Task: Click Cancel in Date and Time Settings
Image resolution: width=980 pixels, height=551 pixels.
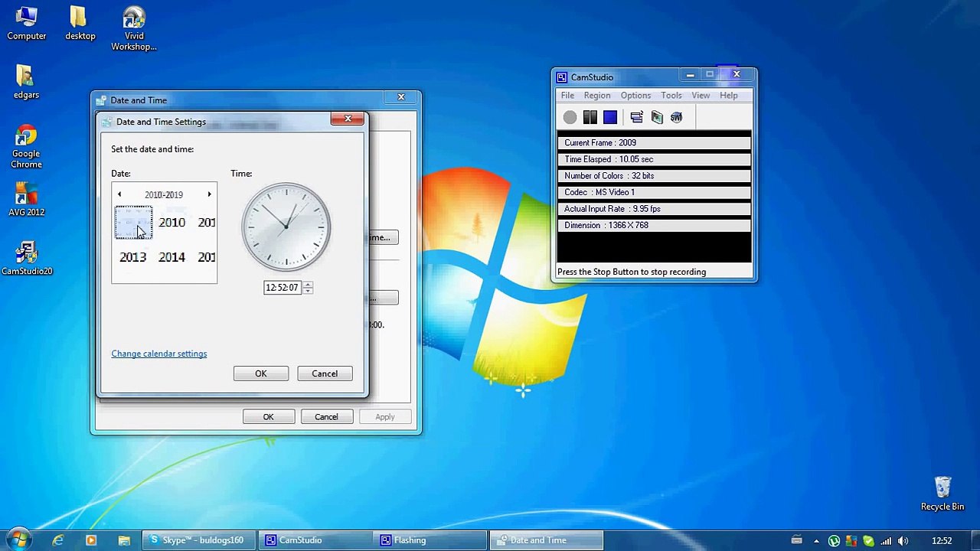Action: tap(325, 373)
